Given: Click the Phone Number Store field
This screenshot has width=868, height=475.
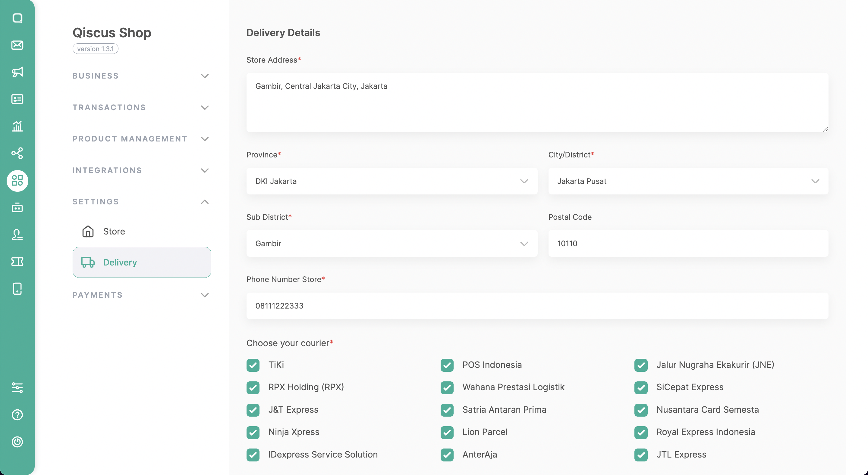Looking at the screenshot, I should tap(537, 306).
